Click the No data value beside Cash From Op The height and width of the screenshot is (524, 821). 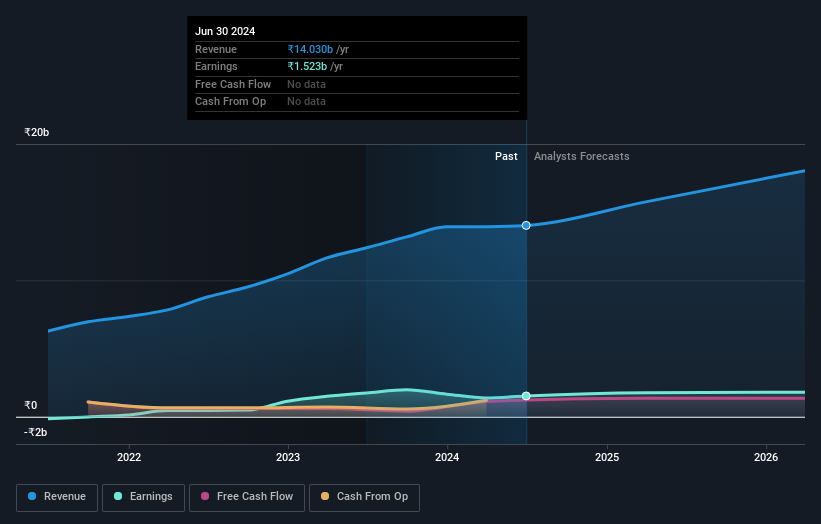coord(306,102)
